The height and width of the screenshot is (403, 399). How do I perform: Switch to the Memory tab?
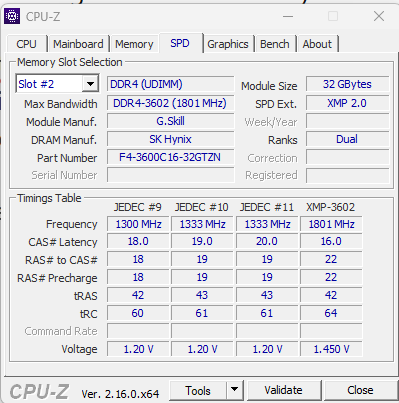(x=134, y=44)
